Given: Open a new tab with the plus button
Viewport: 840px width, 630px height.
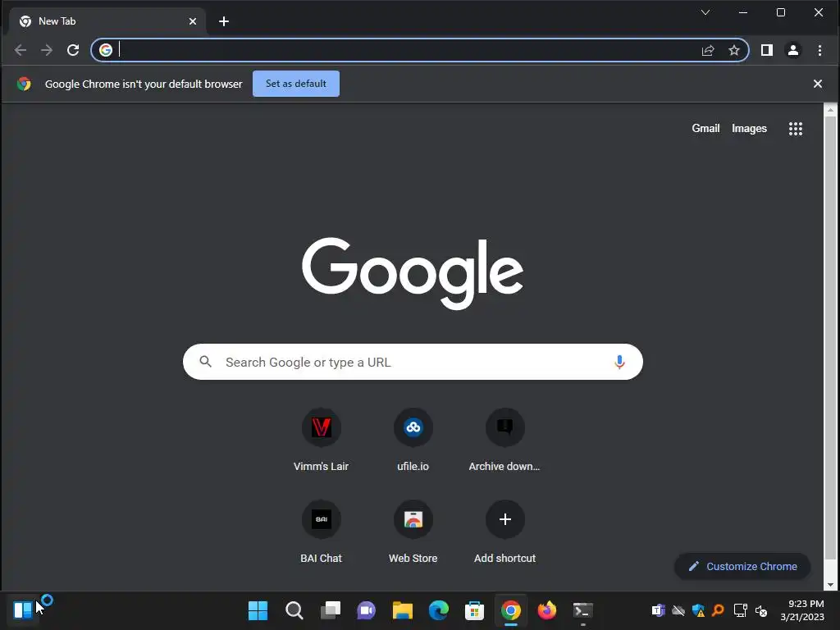Looking at the screenshot, I should pos(224,21).
